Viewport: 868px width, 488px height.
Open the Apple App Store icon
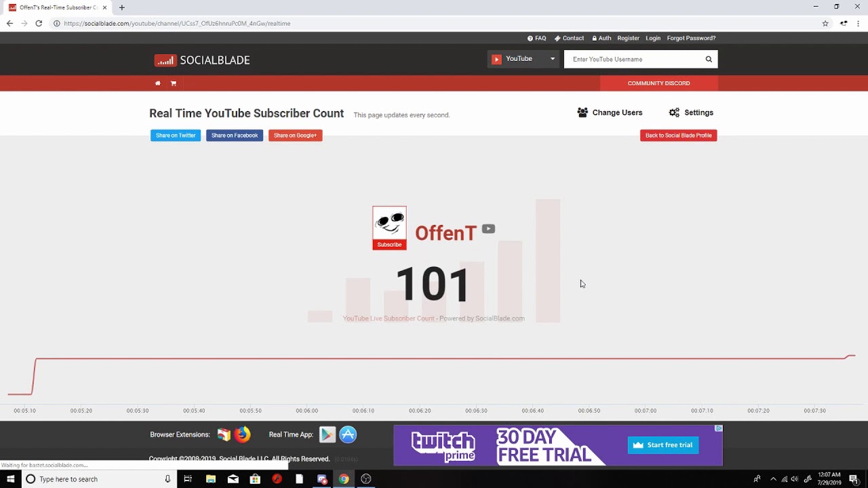[348, 434]
